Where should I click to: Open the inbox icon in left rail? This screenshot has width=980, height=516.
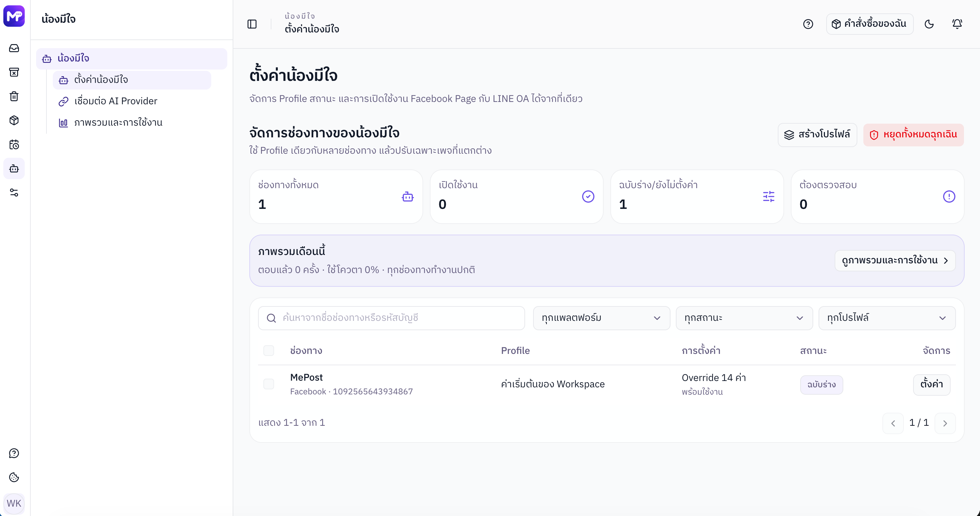click(14, 48)
